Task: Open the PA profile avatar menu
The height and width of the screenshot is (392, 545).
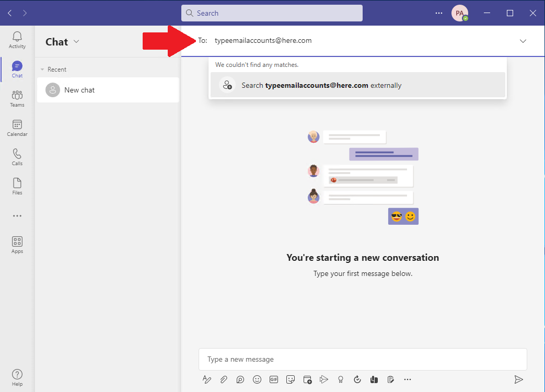Action: point(459,13)
